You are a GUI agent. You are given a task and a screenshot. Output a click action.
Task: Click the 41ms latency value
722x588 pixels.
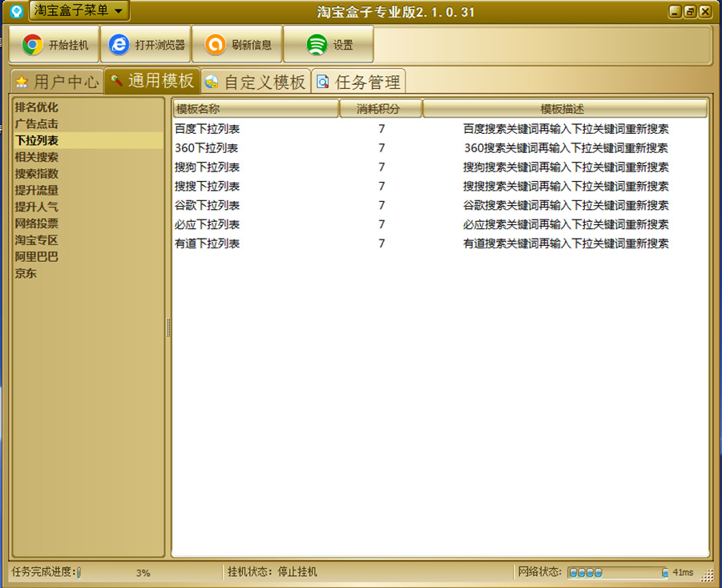click(683, 572)
